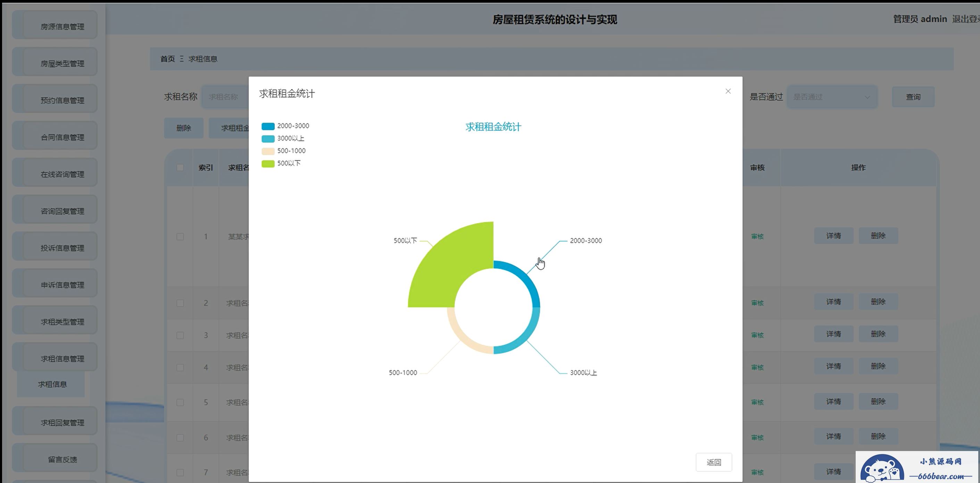The image size is (980, 483).
Task: Click 审核 link in row 6
Action: [x=757, y=438]
